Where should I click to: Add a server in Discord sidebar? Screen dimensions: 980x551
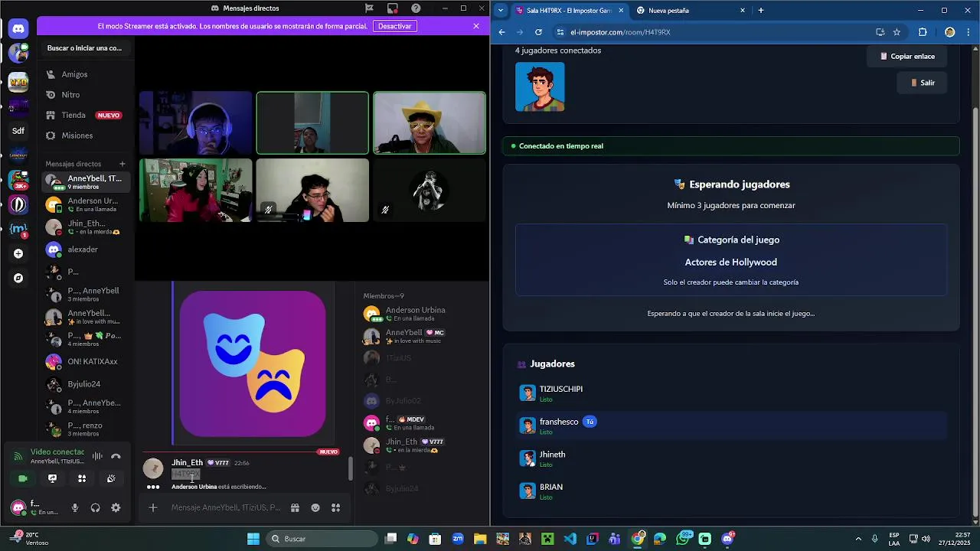point(18,253)
